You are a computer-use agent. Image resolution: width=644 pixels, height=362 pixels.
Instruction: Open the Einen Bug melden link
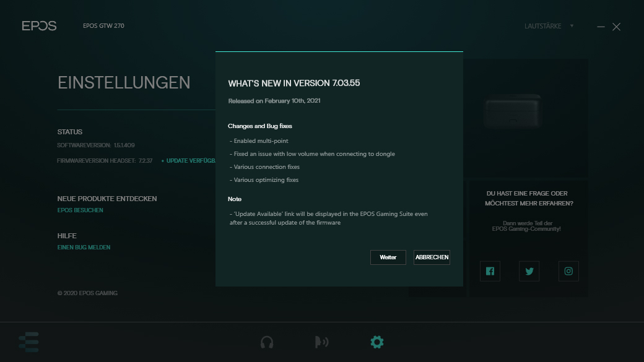(84, 248)
